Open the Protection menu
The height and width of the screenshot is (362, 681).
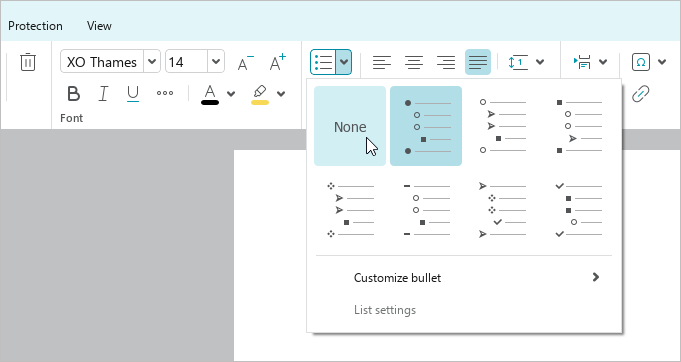[35, 26]
